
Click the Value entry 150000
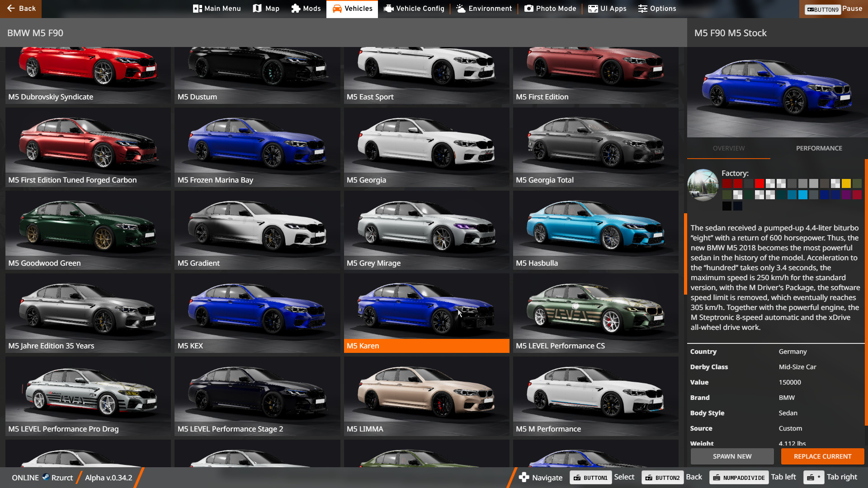(790, 382)
